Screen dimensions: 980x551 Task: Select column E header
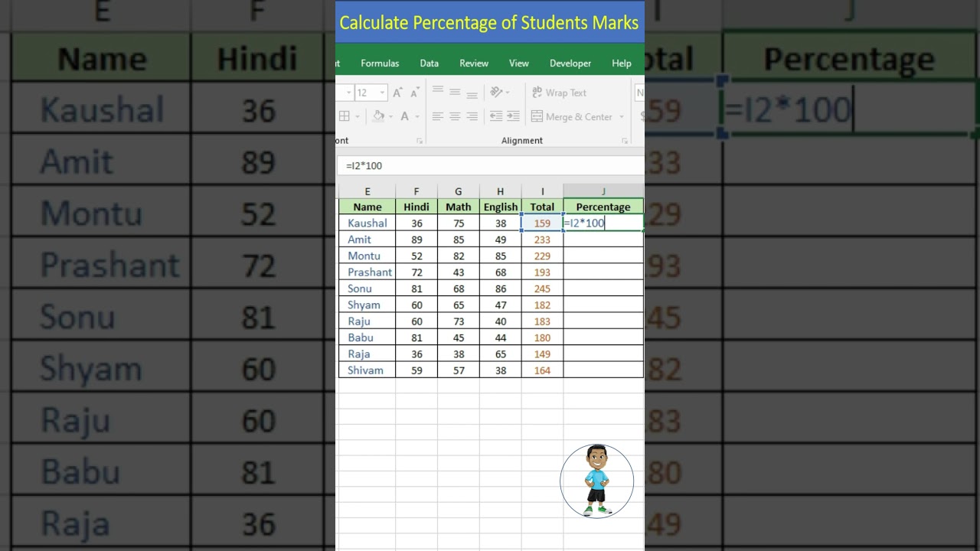[367, 191]
